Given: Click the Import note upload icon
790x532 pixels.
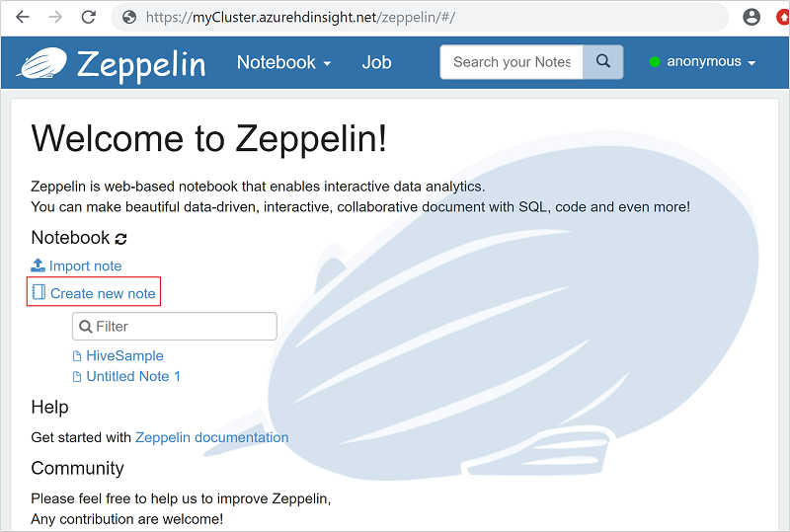Looking at the screenshot, I should (x=39, y=266).
